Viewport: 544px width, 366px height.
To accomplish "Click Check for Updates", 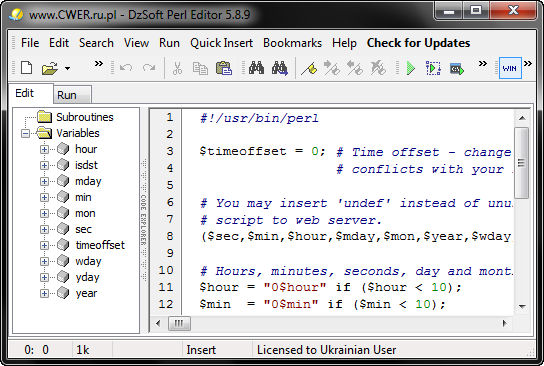I will 418,43.
